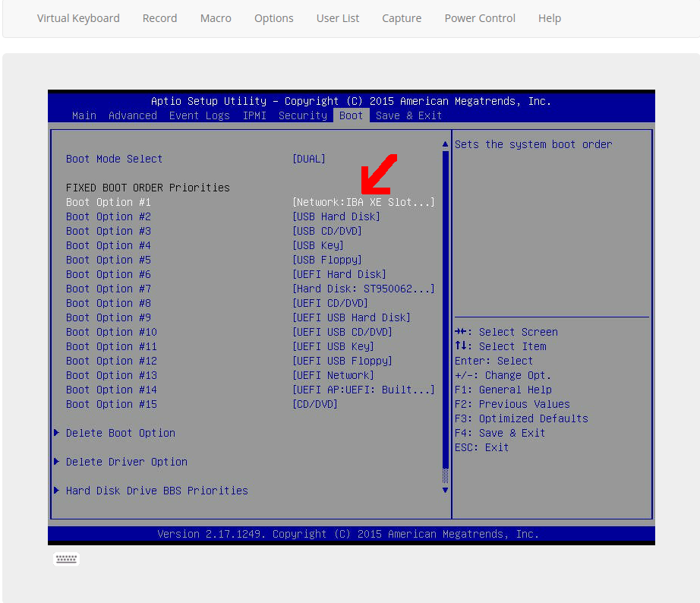Switch to the Advanced BIOS tab
Image resolution: width=700 pixels, height=603 pixels.
(133, 115)
